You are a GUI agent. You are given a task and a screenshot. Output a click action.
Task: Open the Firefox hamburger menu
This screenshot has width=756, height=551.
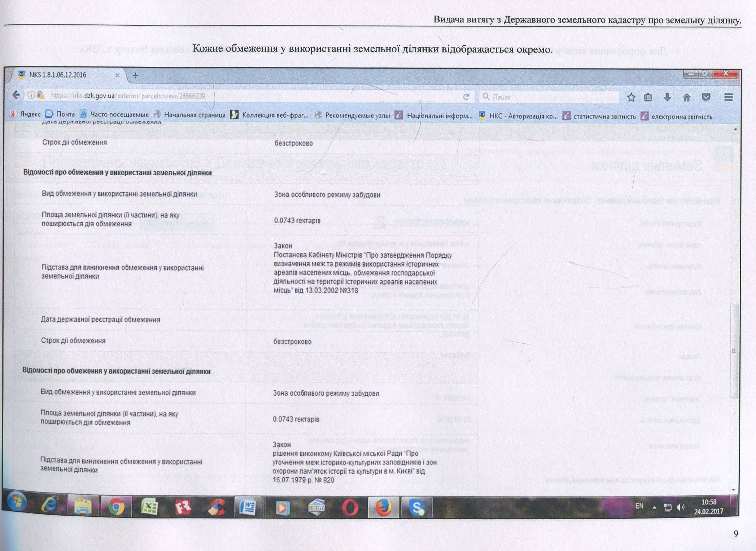coord(729,97)
